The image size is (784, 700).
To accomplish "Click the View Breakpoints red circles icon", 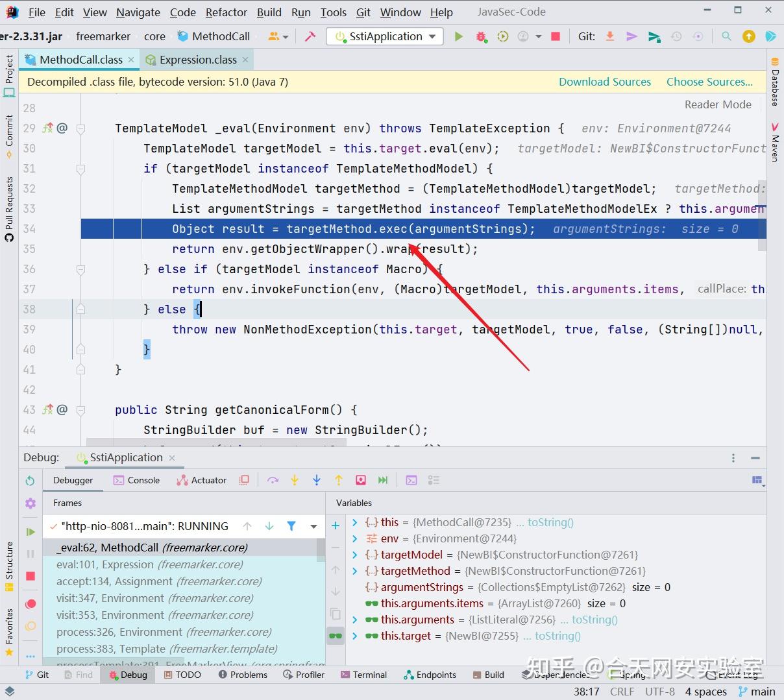I will click(x=30, y=604).
